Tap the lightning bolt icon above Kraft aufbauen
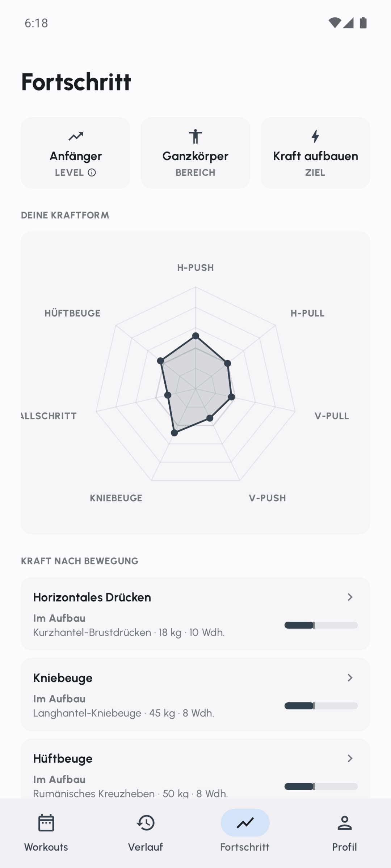The image size is (391, 868). [315, 136]
